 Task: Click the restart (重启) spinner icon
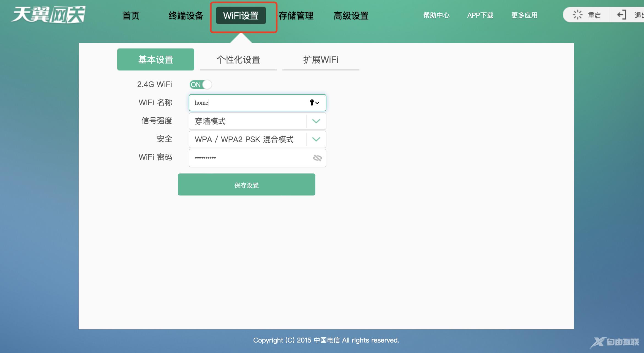(x=577, y=15)
